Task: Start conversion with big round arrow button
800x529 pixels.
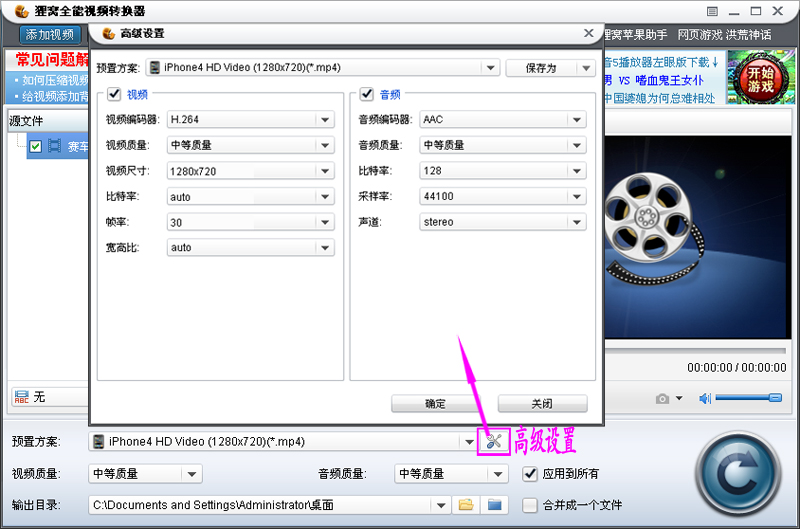Action: 738,474
